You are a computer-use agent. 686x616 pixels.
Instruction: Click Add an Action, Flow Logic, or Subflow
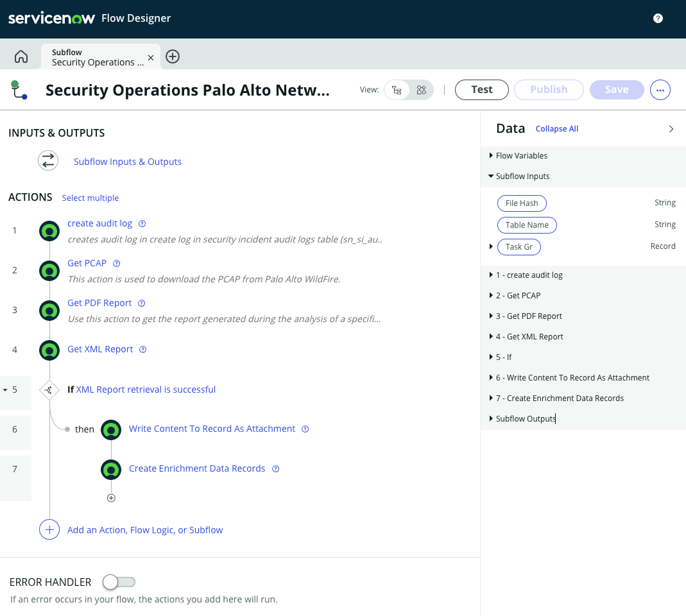pos(145,530)
